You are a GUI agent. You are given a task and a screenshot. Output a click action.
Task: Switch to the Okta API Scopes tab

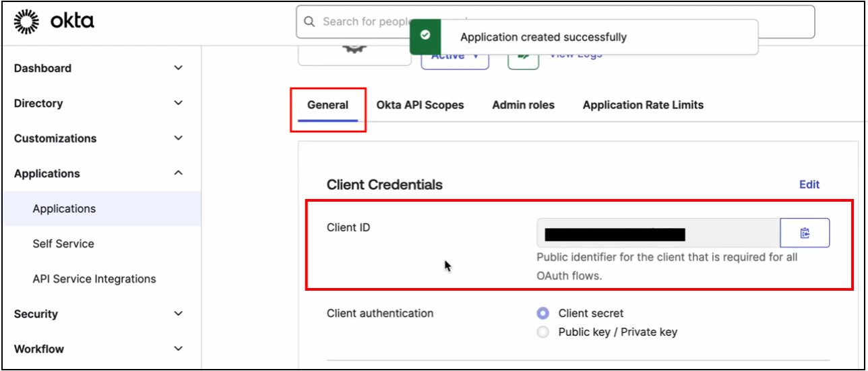click(420, 105)
